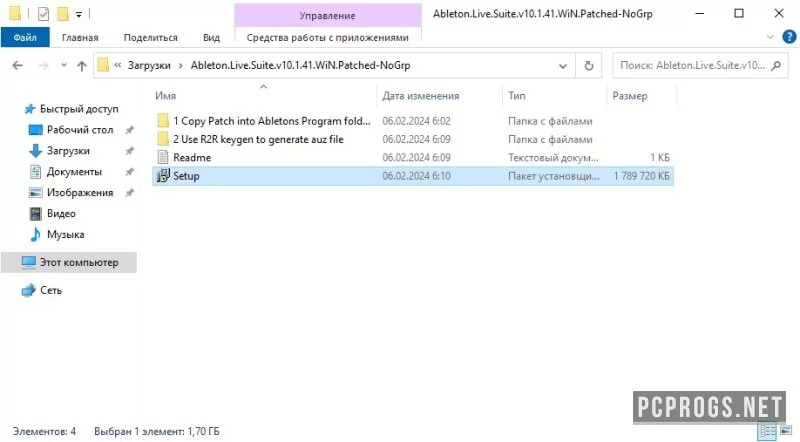Click the date 06.02.2024 6:02 cell

click(x=416, y=121)
